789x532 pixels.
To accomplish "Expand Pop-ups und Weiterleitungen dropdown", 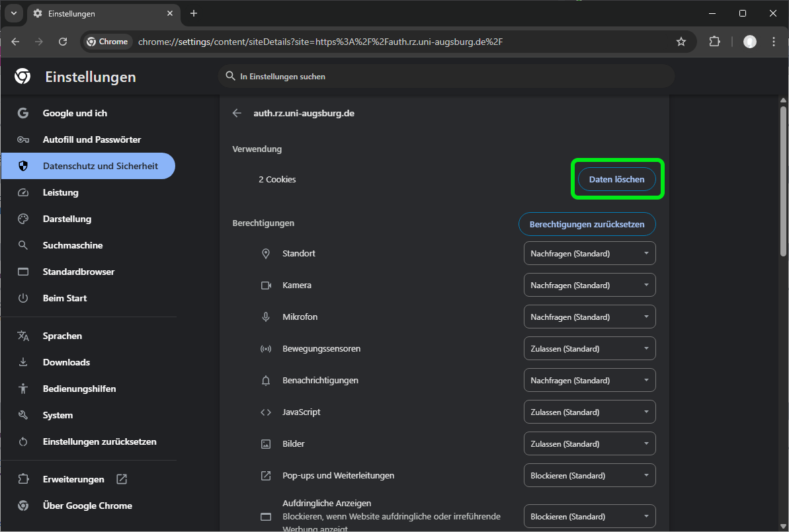I will pos(589,476).
